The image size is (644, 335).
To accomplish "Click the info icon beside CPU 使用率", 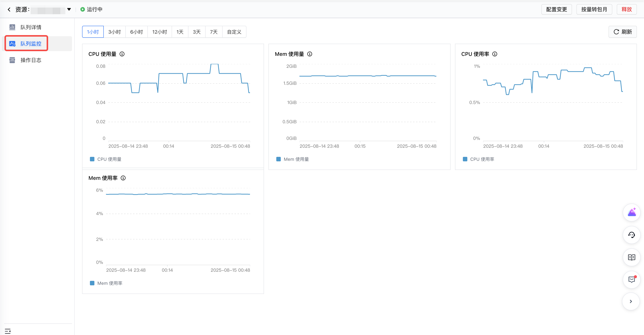I will tap(495, 54).
